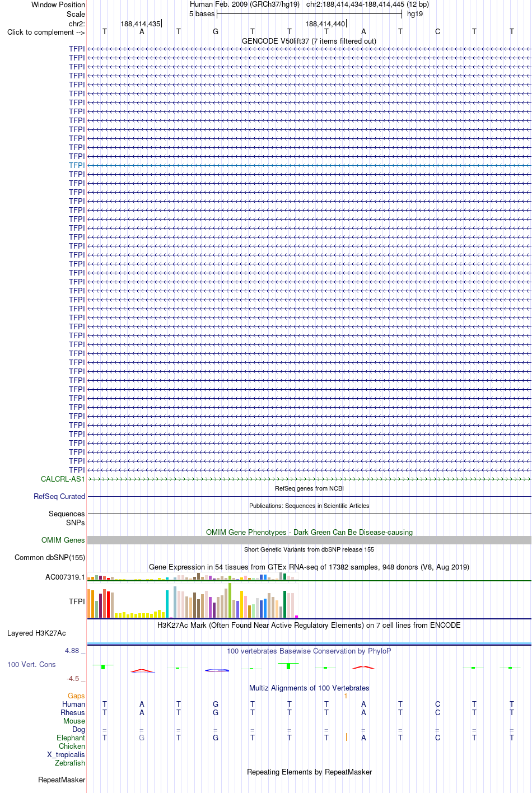Open the OMIM Gene Phenotypes track title
This screenshot has width=532, height=793.
click(x=309, y=532)
